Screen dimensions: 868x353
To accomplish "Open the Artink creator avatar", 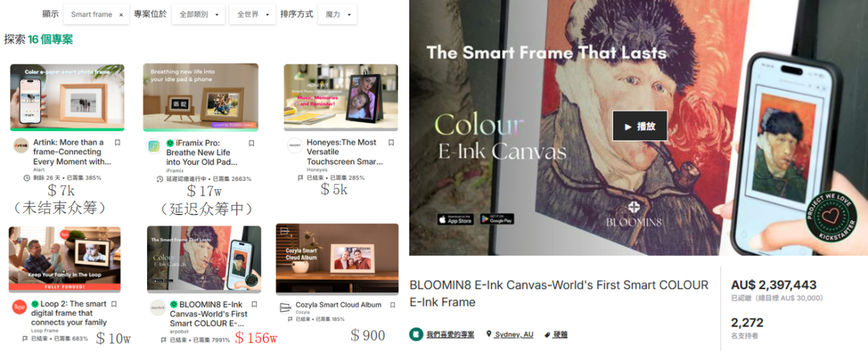I will (21, 146).
